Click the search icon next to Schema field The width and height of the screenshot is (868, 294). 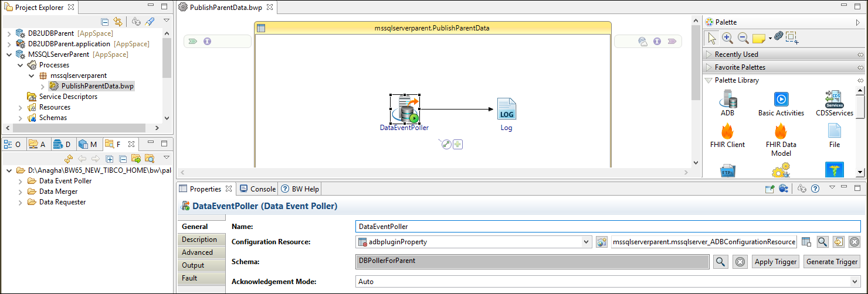click(x=721, y=262)
